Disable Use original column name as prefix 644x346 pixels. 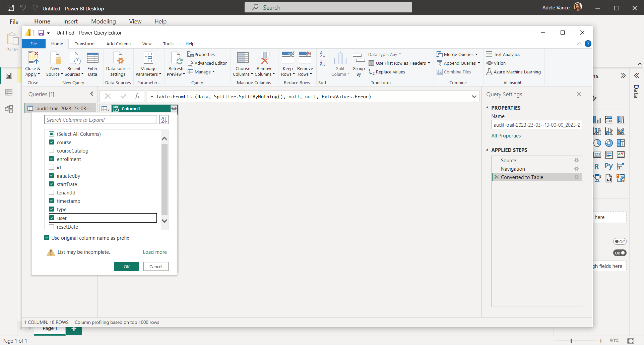(x=47, y=238)
